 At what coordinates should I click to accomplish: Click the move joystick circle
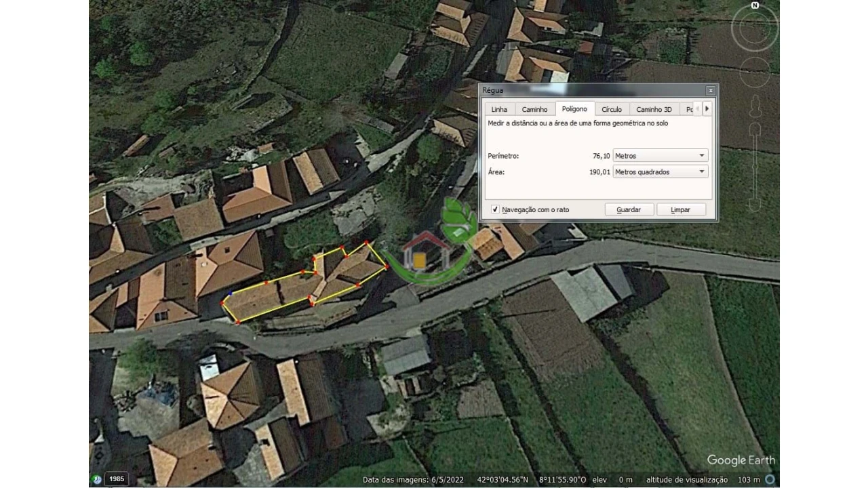[755, 71]
